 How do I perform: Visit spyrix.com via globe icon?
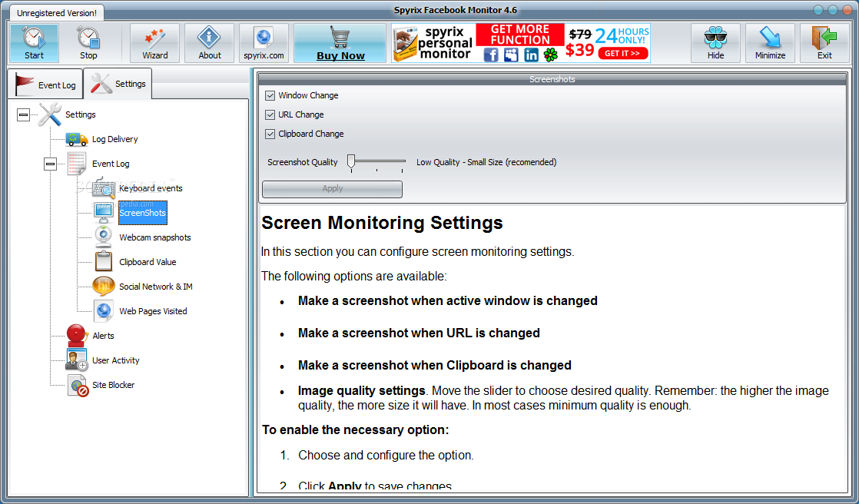coord(264,43)
